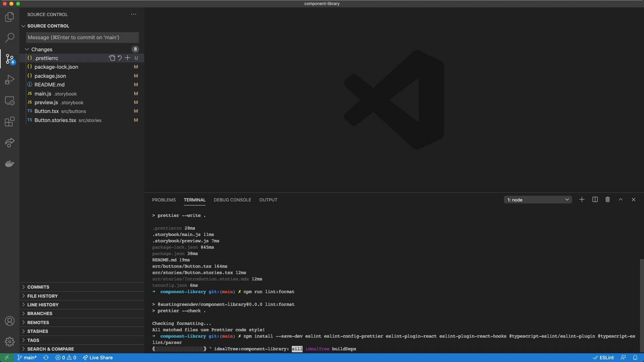Screen dimensions: 644x362
Task: Open the Accounts menu icon
Action: (10, 321)
